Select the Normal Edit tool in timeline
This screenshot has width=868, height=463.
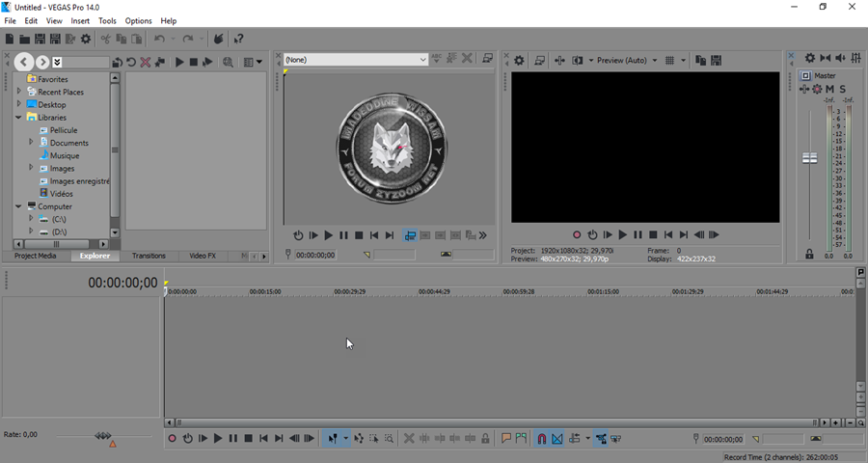332,439
